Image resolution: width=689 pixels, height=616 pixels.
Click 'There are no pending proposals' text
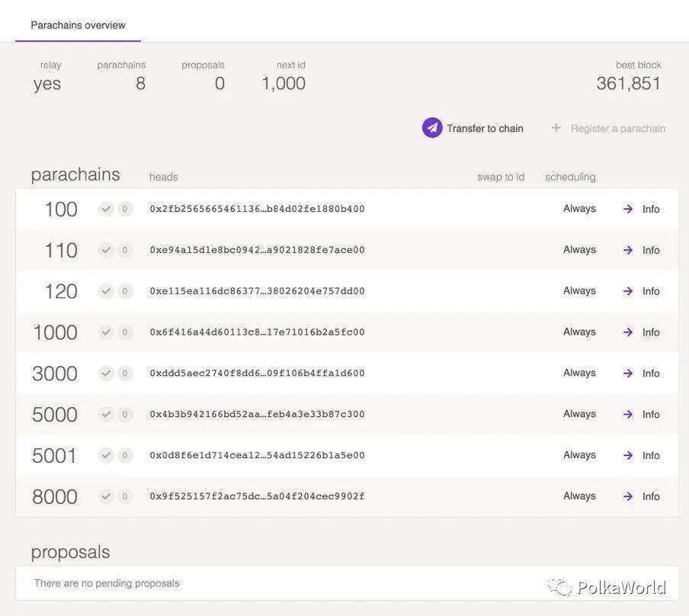pyautogui.click(x=107, y=583)
